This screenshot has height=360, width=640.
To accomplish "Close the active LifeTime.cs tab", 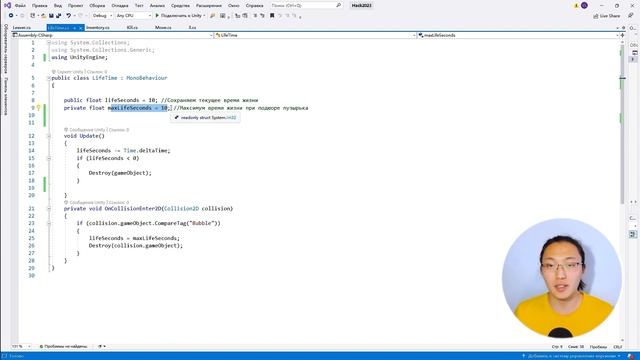I will pos(80,28).
